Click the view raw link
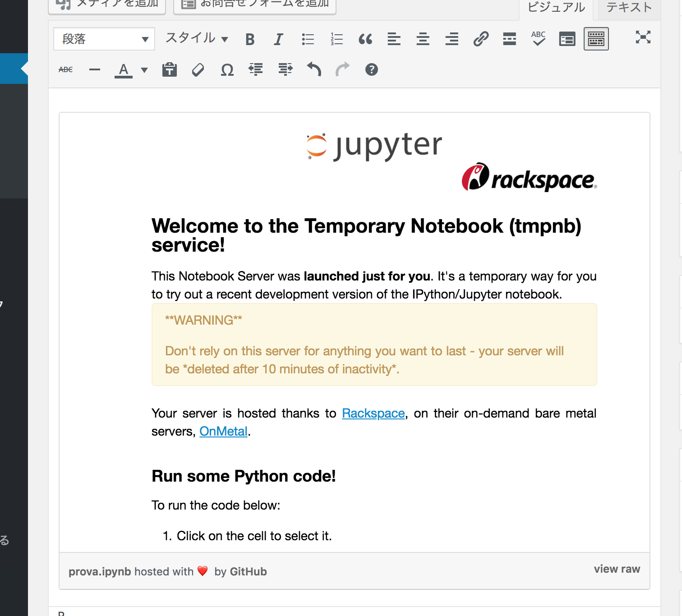Image resolution: width=682 pixels, height=616 pixels. 617,569
